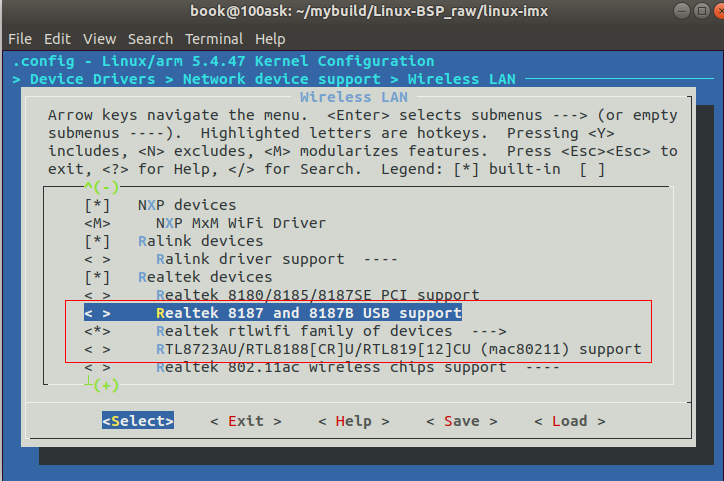The image size is (724, 481).
Task: Select Realtek rtlwifi family of devices entry
Action: 304,331
